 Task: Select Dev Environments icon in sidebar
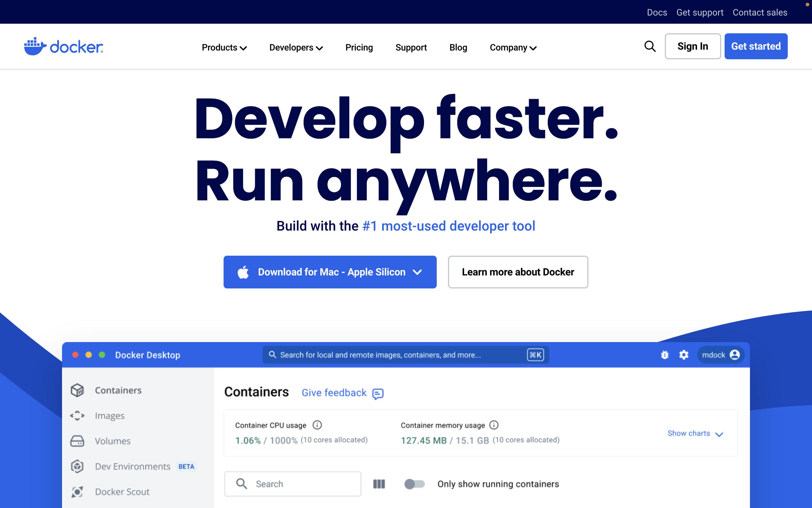[x=77, y=466]
